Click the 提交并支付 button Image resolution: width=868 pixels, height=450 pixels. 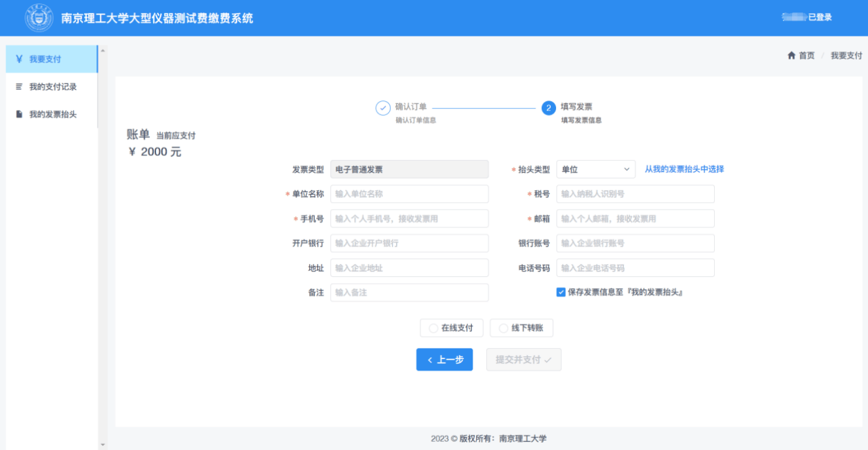click(x=524, y=360)
